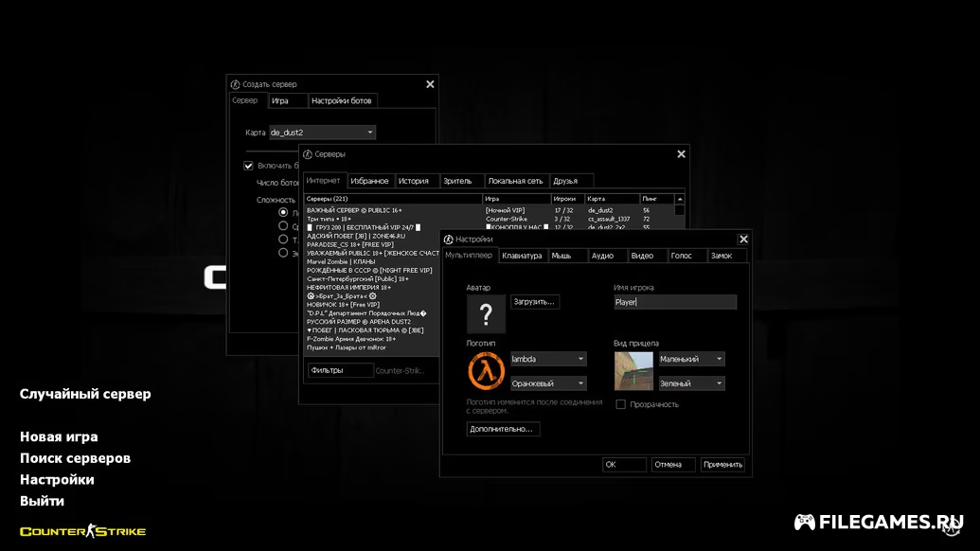Open the Карта dropdown showing de_dust2
The width and height of the screenshot is (980, 551).
click(322, 133)
